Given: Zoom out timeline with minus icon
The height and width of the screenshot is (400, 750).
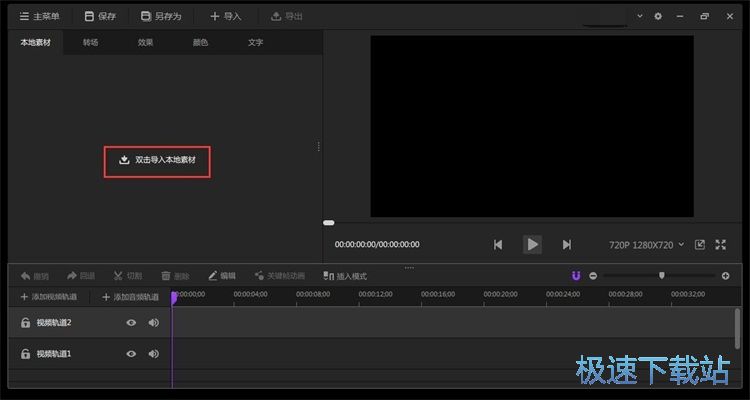Looking at the screenshot, I should pos(593,276).
